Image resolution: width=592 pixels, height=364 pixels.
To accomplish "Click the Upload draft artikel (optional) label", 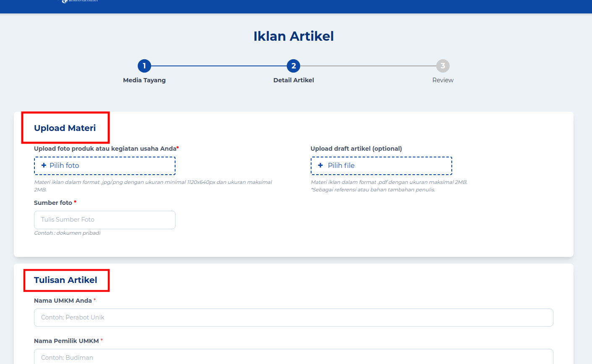I will 356,149.
